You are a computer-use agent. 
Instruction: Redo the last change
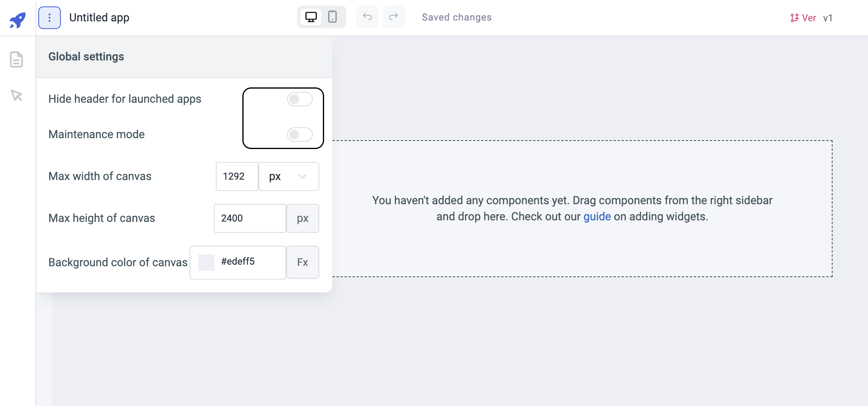394,17
